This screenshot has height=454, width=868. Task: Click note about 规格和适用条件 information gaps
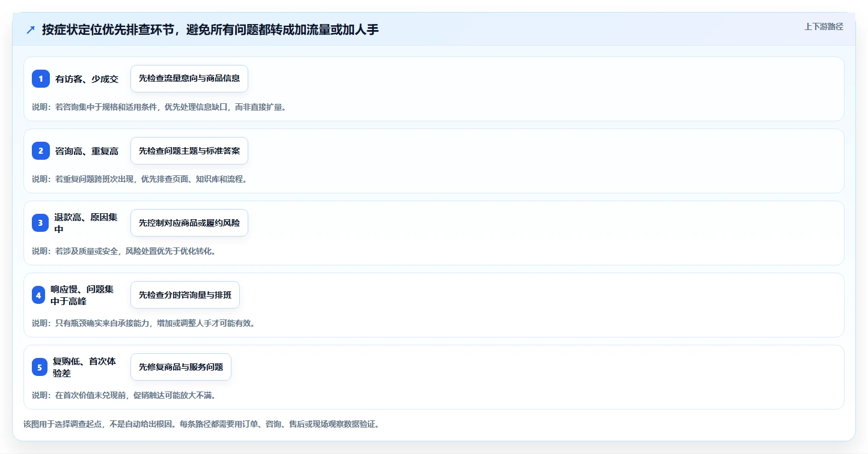tap(159, 107)
